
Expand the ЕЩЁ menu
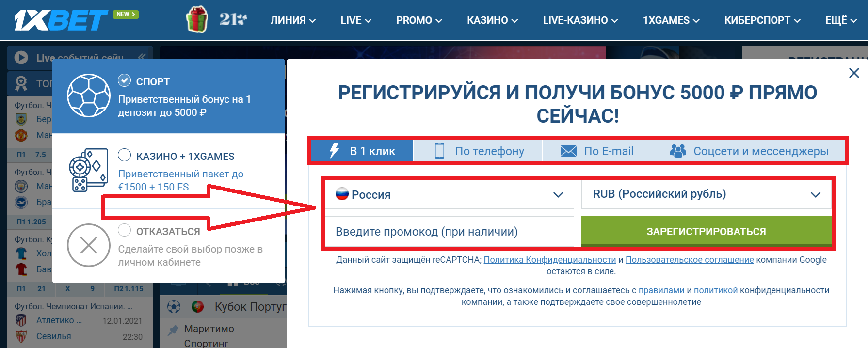841,20
